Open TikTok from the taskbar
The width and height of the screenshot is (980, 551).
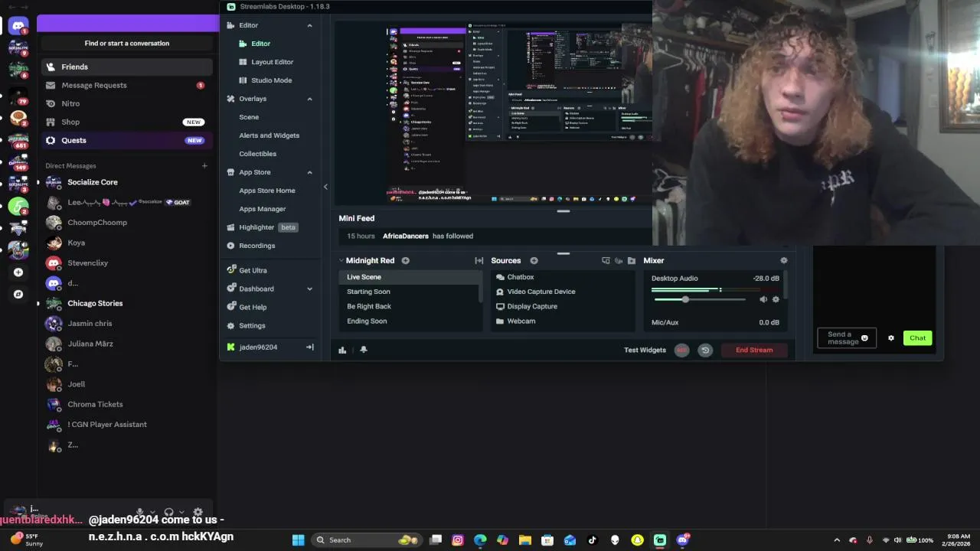pyautogui.click(x=592, y=540)
